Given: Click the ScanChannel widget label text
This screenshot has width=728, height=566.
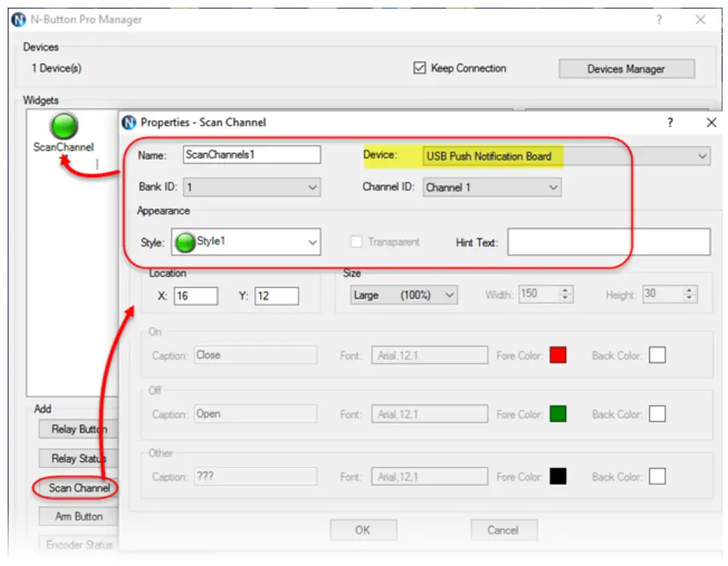Looking at the screenshot, I should pyautogui.click(x=64, y=147).
